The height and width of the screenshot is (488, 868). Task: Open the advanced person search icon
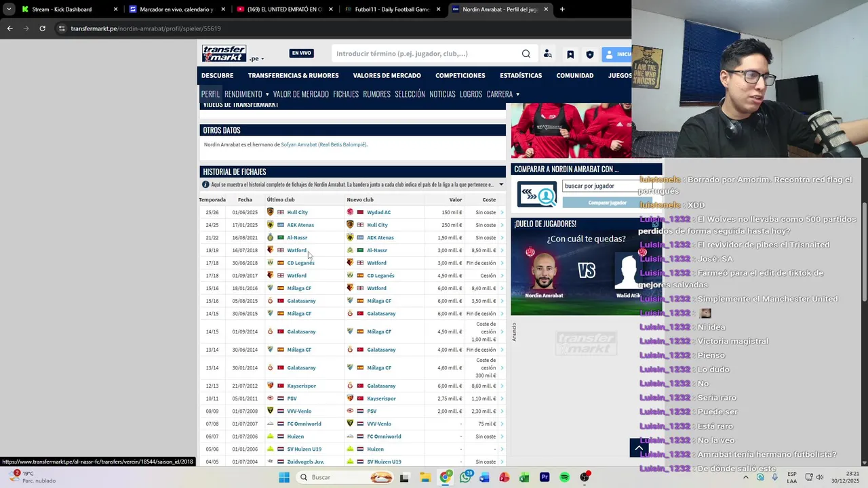click(547, 54)
